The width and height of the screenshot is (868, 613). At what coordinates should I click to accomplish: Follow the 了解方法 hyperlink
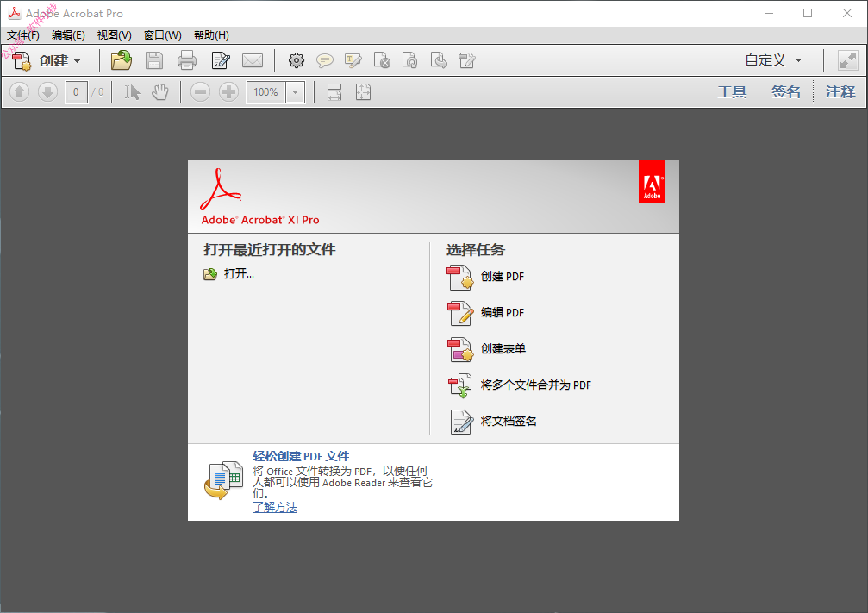tap(275, 507)
